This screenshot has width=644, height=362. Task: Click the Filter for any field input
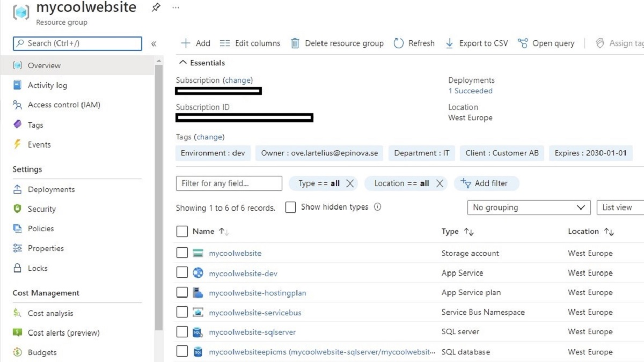228,183
